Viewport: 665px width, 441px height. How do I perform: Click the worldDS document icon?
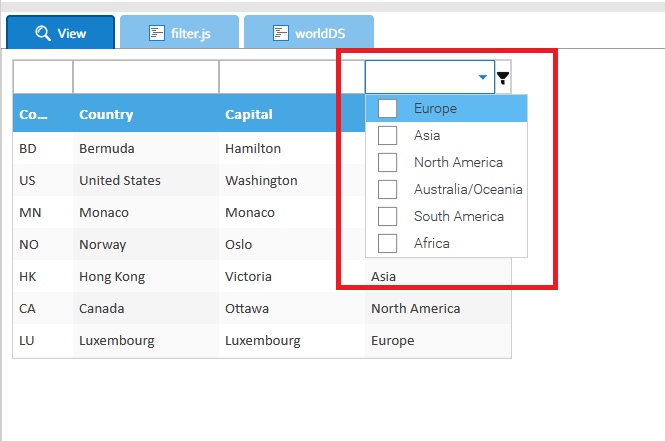click(x=280, y=33)
